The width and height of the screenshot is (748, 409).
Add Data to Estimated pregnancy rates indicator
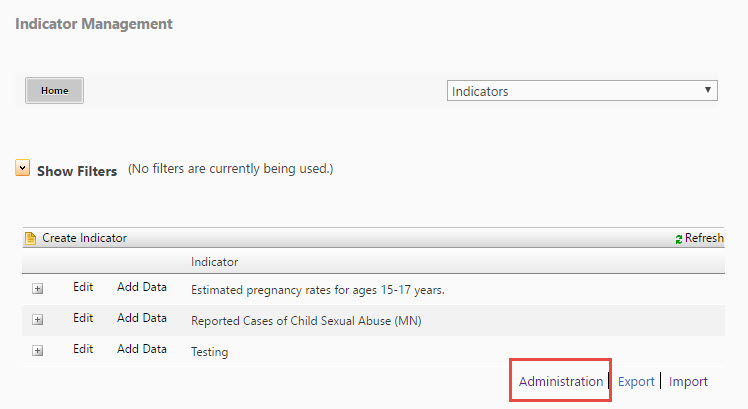click(x=142, y=287)
